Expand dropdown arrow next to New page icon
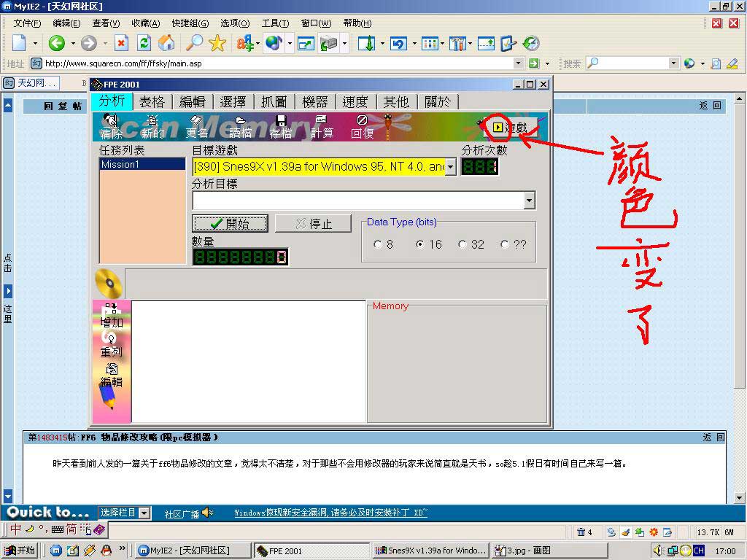 (35, 43)
